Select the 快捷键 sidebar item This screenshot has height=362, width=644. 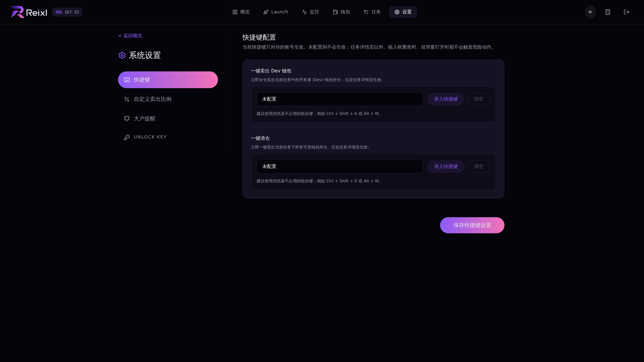168,80
